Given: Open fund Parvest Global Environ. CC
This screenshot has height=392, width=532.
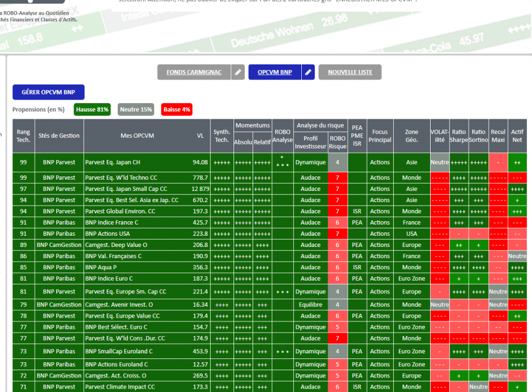Looking at the screenshot, I should point(120,211).
